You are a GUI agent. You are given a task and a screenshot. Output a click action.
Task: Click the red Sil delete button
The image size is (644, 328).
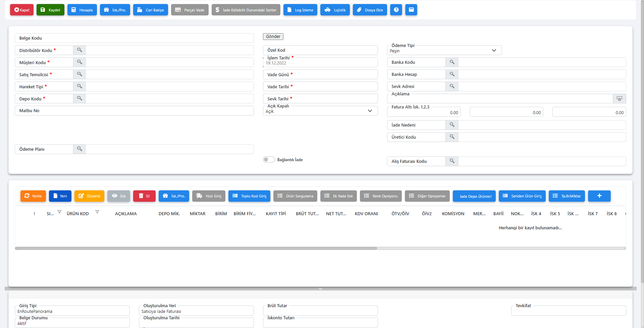[x=144, y=196]
